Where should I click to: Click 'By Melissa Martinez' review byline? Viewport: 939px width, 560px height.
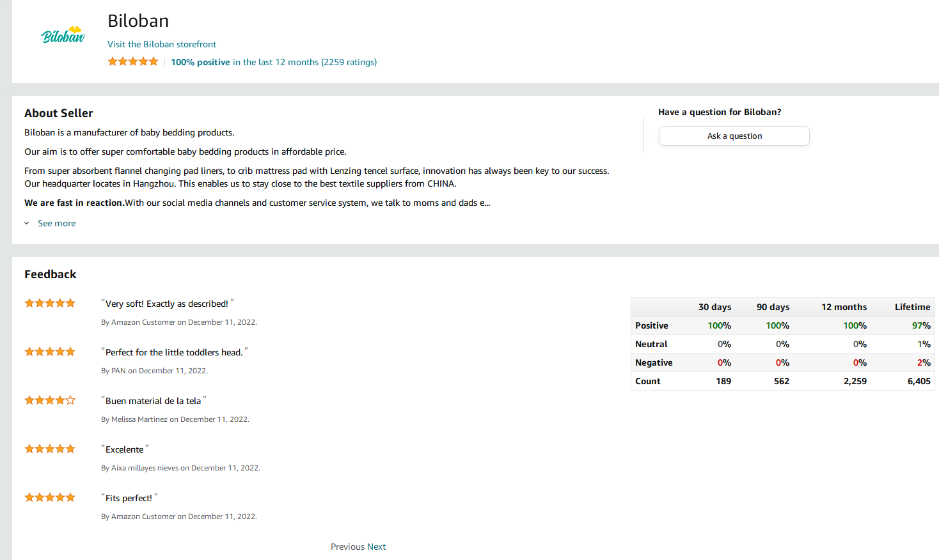(x=175, y=419)
